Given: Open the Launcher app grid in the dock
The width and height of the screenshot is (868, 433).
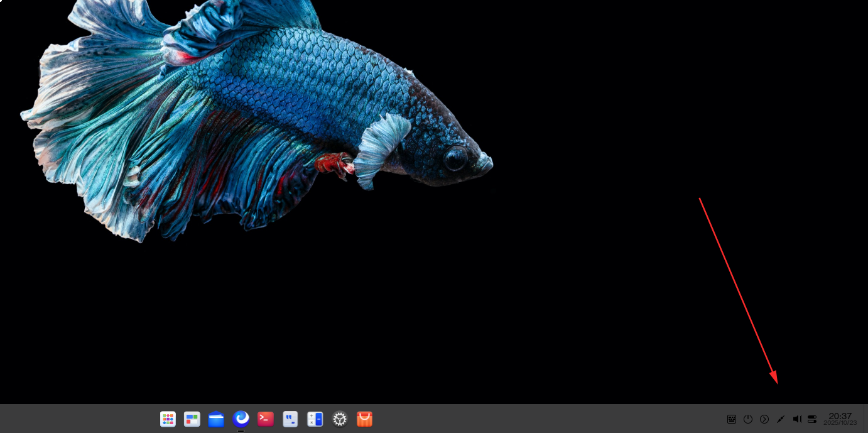Looking at the screenshot, I should point(168,419).
